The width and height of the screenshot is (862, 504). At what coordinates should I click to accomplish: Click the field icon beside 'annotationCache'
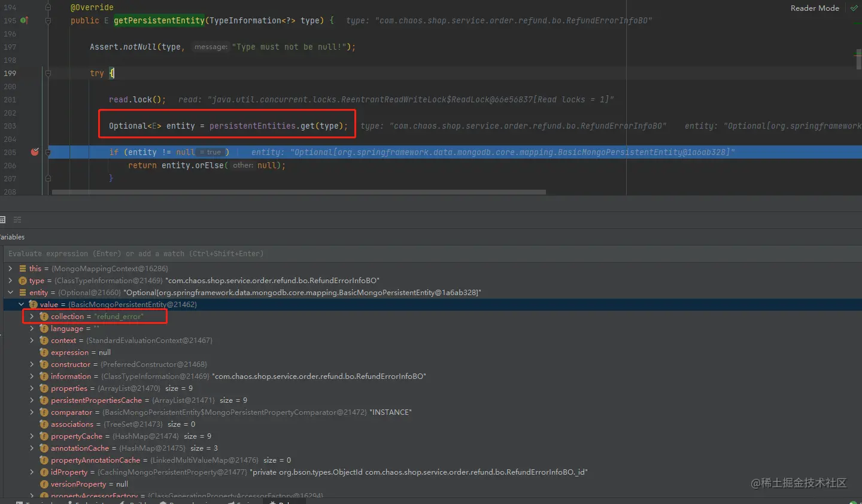[x=44, y=448]
